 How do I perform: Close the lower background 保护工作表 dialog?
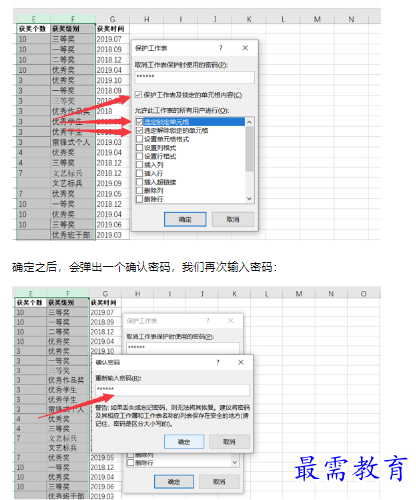[x=231, y=321]
